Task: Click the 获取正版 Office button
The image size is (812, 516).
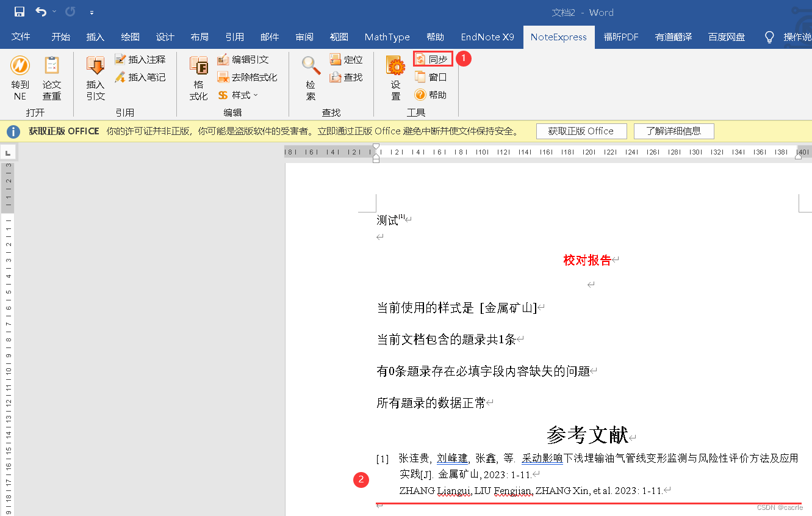Action: coord(581,131)
